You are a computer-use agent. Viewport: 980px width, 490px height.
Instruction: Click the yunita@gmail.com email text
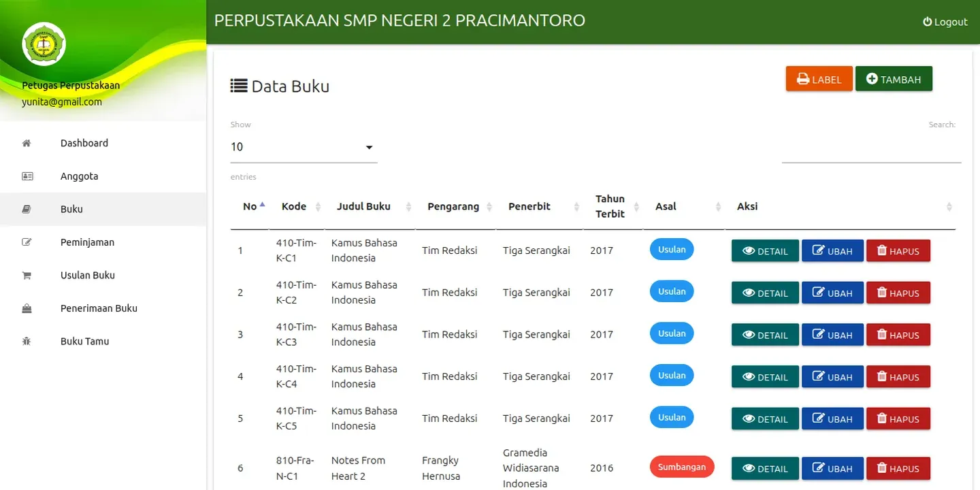(x=62, y=102)
